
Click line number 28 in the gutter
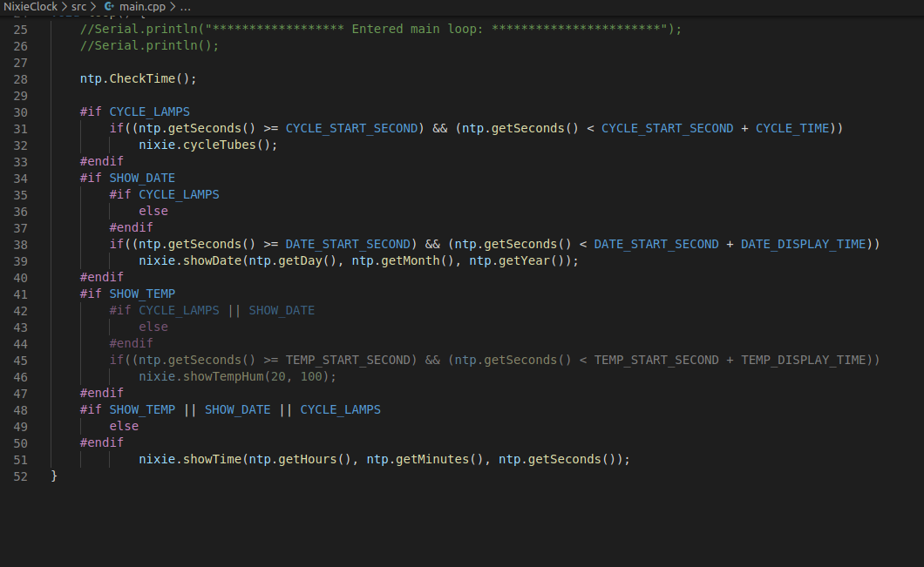coord(21,78)
